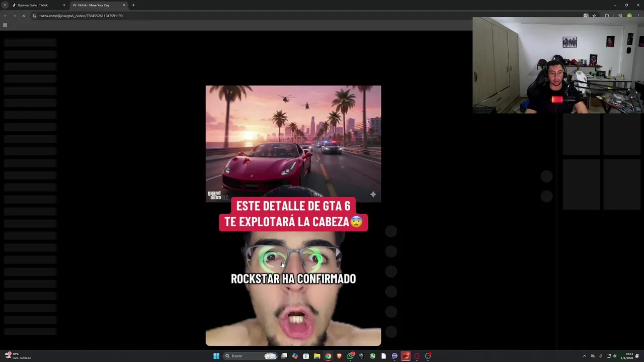
Task: Open Microsoft Store from the taskbar
Action: 306,356
